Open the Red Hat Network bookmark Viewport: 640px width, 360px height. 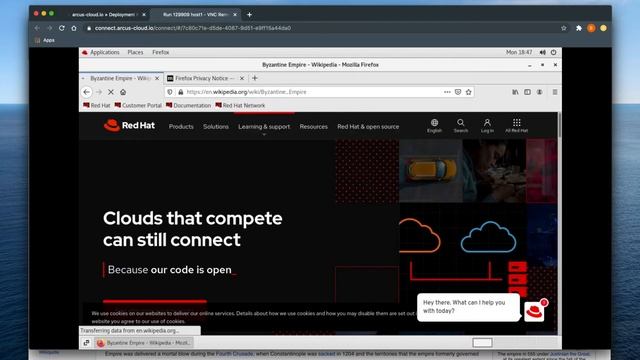point(240,105)
